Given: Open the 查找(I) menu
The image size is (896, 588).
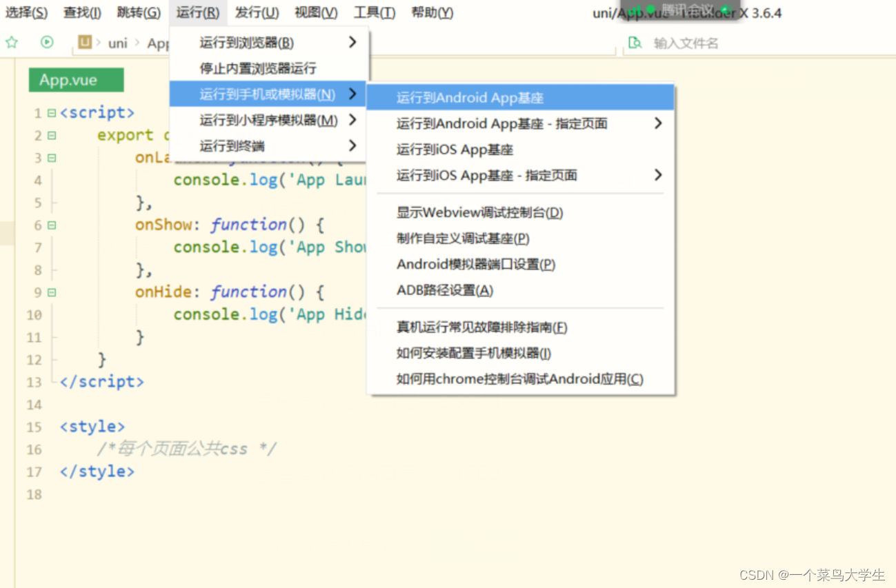Looking at the screenshot, I should tap(83, 12).
